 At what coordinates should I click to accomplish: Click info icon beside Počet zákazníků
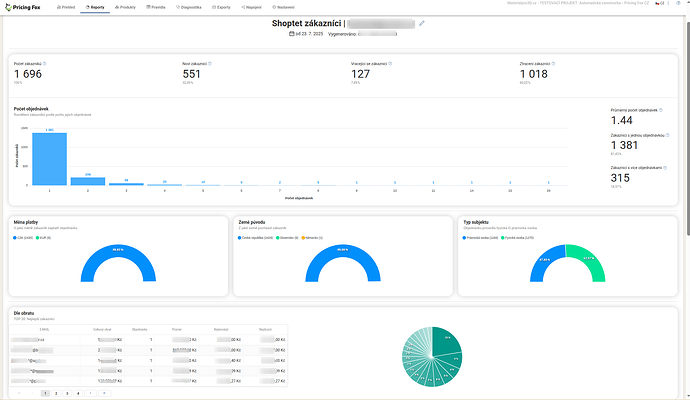[45, 63]
